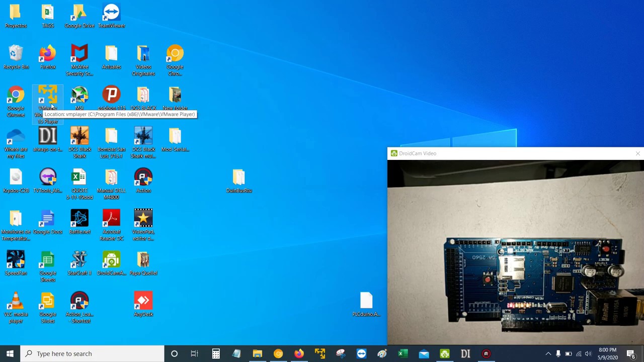Image resolution: width=644 pixels, height=362 pixels.
Task: Select the SpeedFan shortcut
Action: [16, 263]
